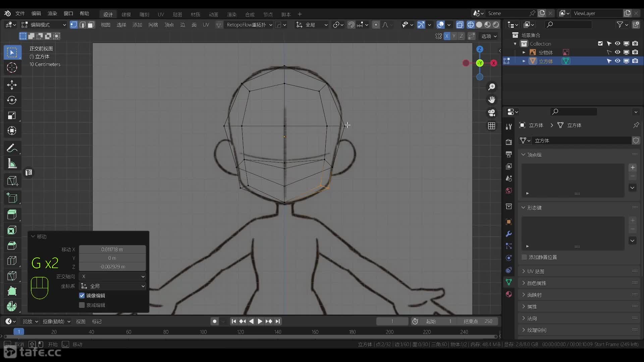The width and height of the screenshot is (644, 362).
Task: Select the Cursor tool in toolbar
Action: point(12,68)
